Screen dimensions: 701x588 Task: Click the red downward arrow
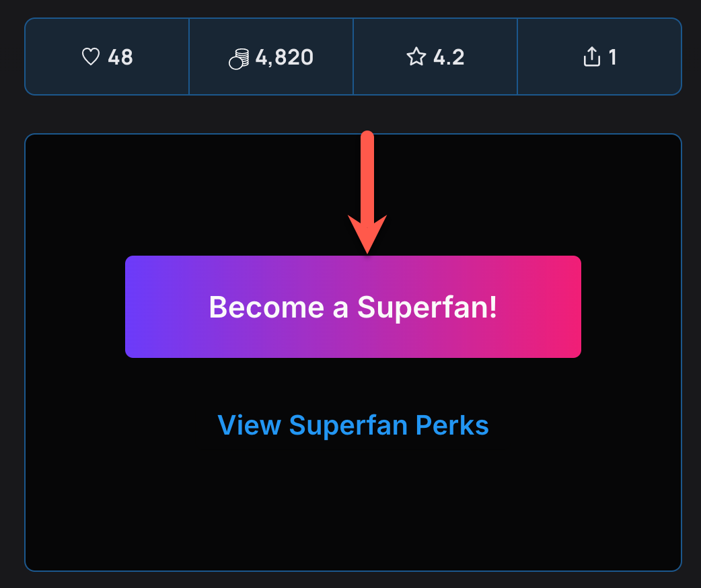coord(367,195)
